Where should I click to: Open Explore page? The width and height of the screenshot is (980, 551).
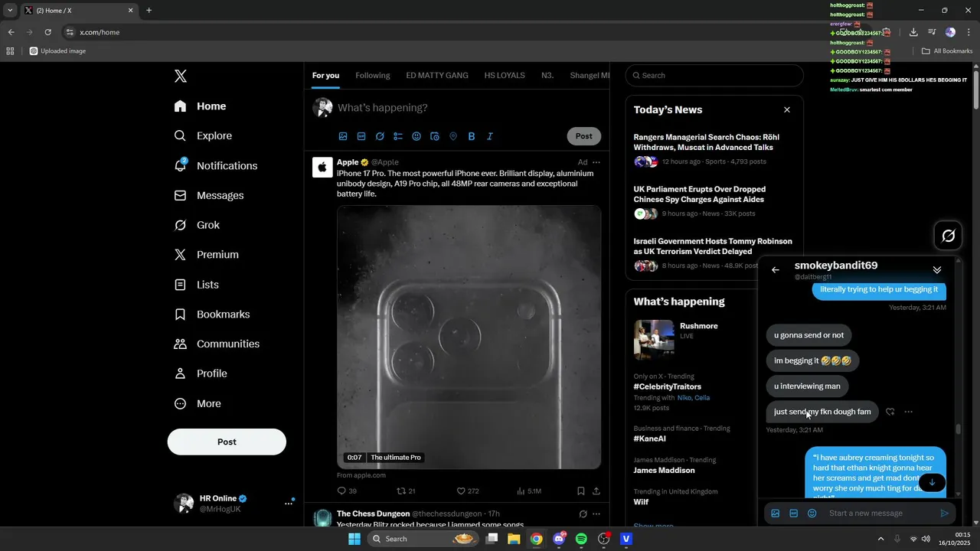[x=203, y=135]
